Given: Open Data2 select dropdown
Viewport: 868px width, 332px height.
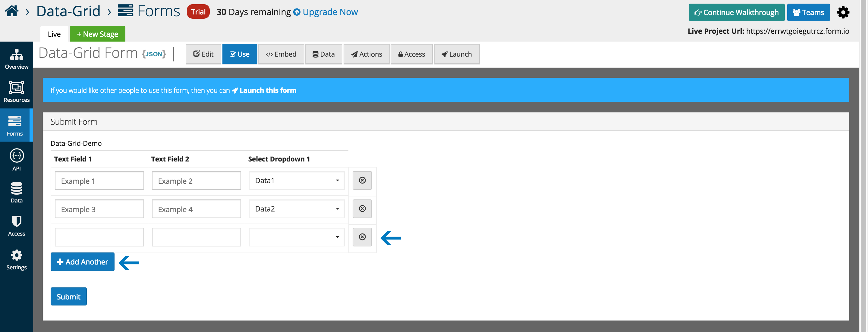Looking at the screenshot, I should pyautogui.click(x=297, y=209).
